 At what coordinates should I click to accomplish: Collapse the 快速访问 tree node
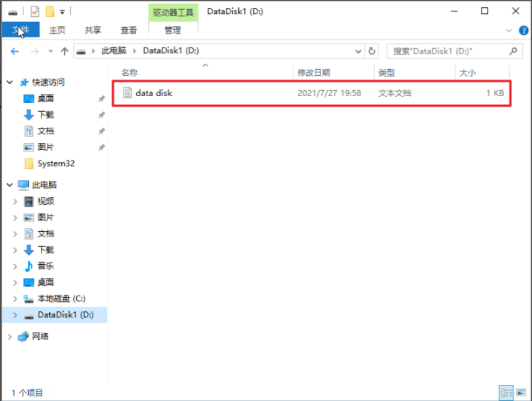tap(10, 82)
